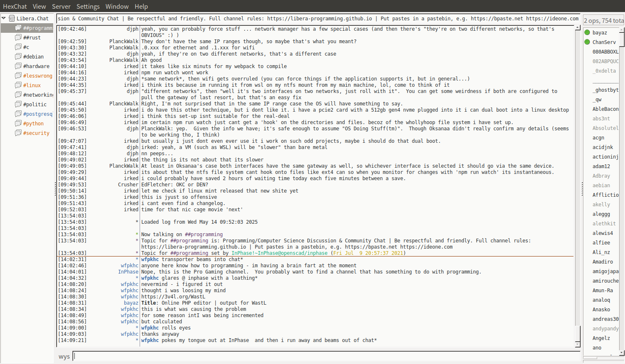The width and height of the screenshot is (625, 364).
Task: Select the #politic channel icon
Action: [18, 104]
